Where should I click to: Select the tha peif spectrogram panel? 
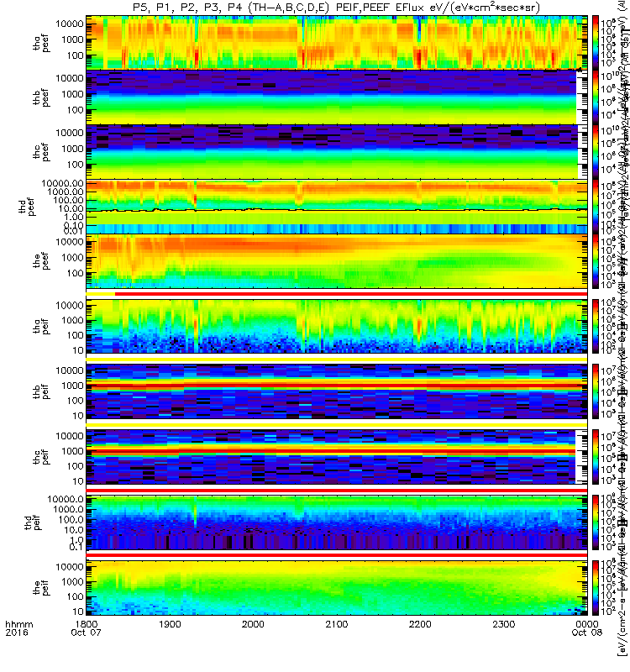tap(337, 326)
